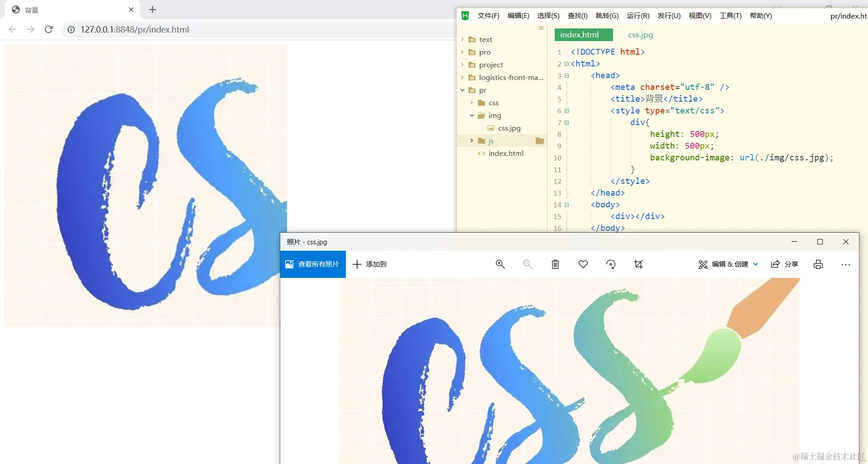Switch to the css.jpg editor tab
The height and width of the screenshot is (464, 868).
point(640,35)
